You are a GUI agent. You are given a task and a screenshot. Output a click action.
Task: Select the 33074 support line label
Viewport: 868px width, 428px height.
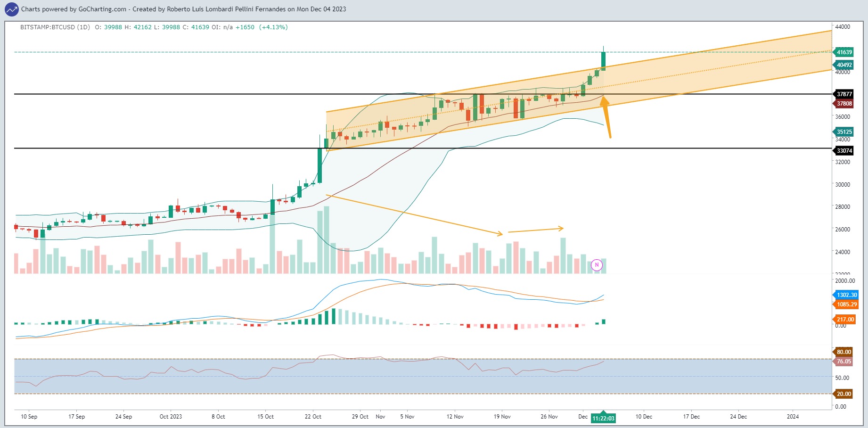(844, 151)
